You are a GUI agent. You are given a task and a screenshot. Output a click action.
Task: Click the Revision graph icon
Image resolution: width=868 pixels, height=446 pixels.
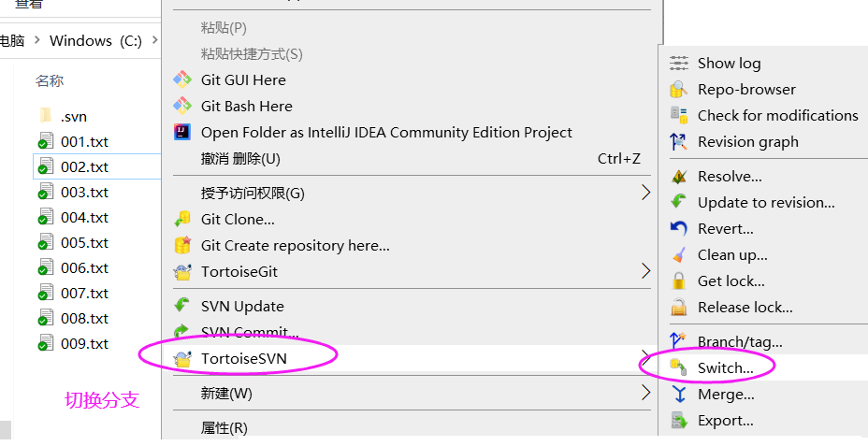click(x=679, y=142)
